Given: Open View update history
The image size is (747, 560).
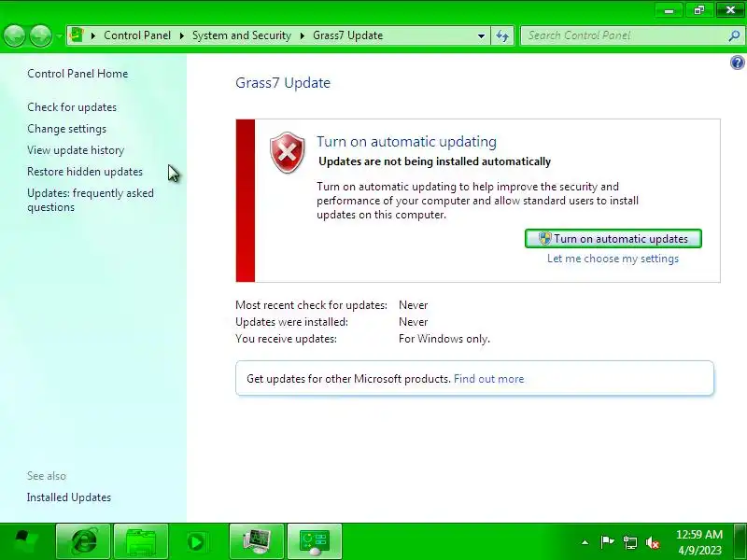Looking at the screenshot, I should point(76,150).
